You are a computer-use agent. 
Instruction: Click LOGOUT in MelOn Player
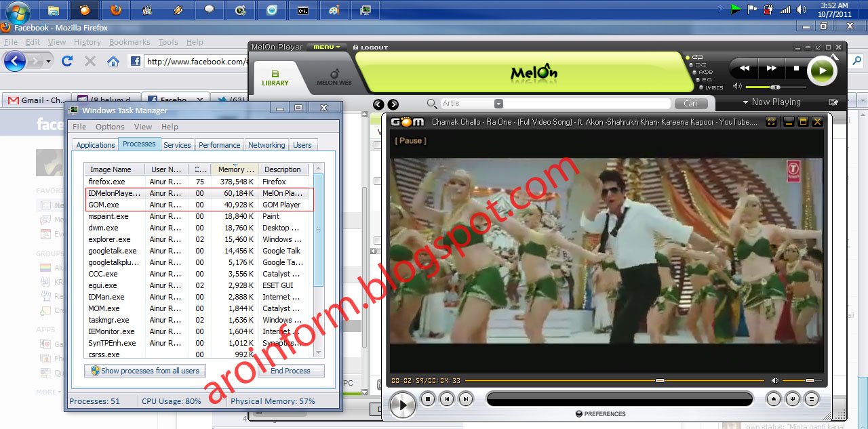coord(370,47)
